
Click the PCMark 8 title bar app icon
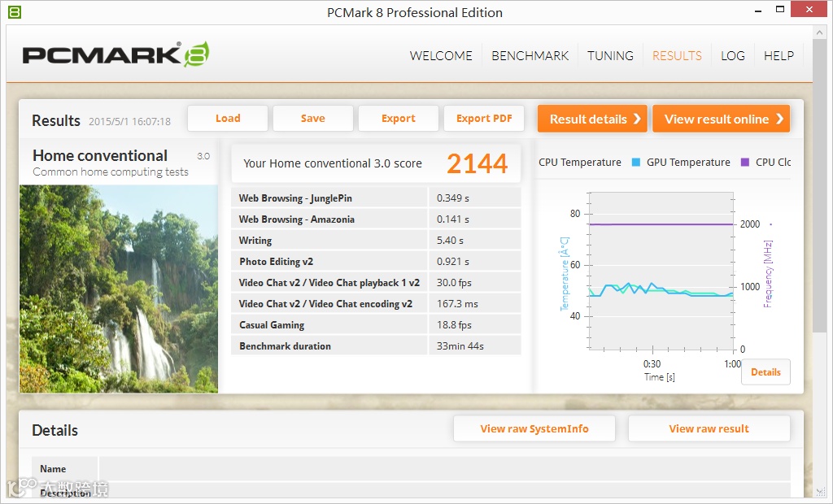point(15,11)
